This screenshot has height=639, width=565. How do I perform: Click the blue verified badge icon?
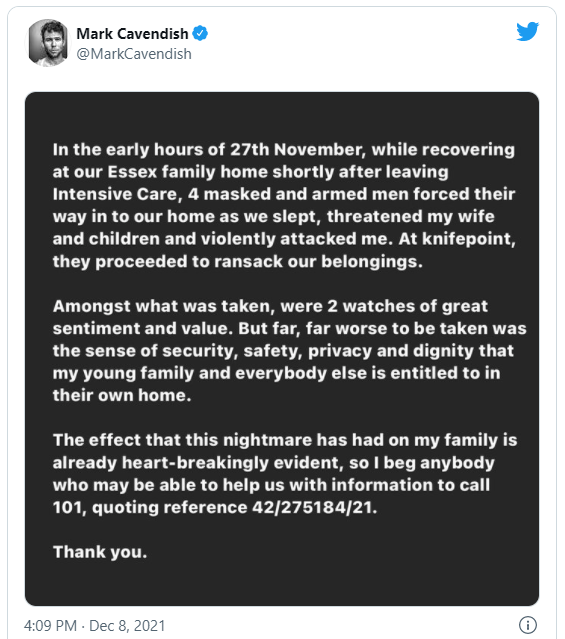tap(200, 33)
